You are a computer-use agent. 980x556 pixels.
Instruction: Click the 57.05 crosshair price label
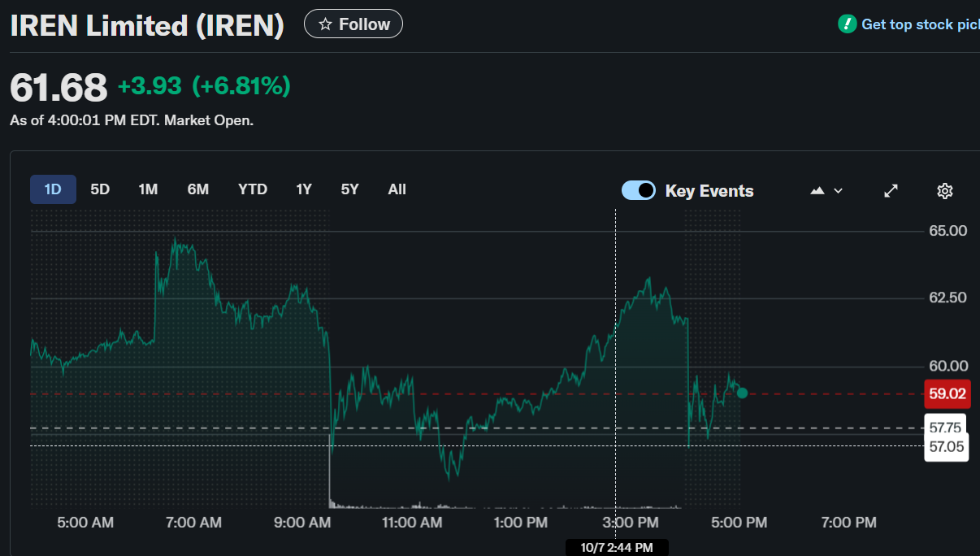coord(946,446)
